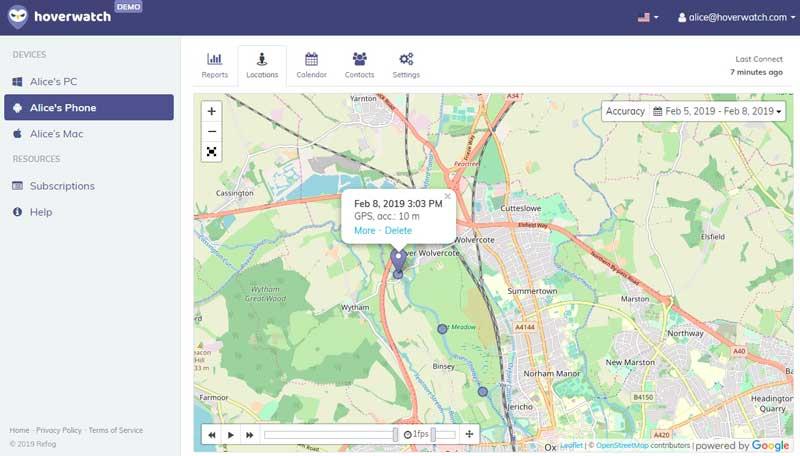Screen dimensions: 800x456
Task: Play the location history animation
Action: tap(231, 435)
